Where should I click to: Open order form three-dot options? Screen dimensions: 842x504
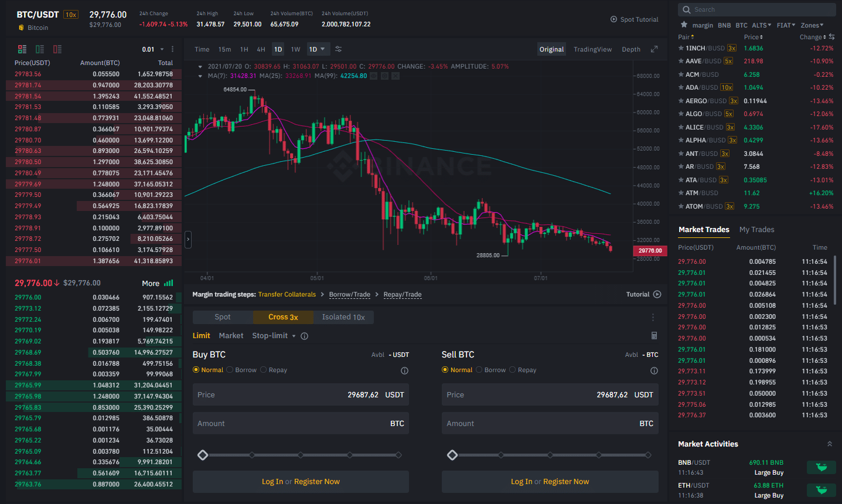[x=653, y=317]
